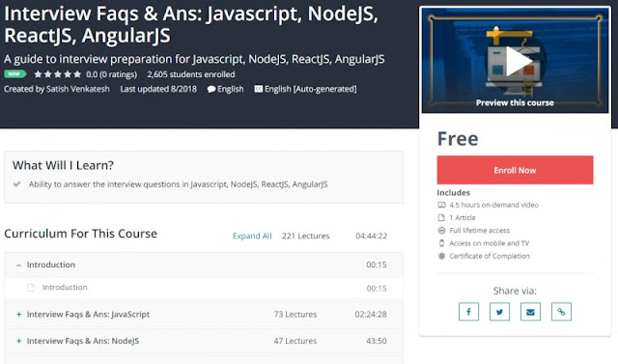Screen dimensions: 618x364
Task: Share the course via Facebook icon
Action: pos(468,312)
